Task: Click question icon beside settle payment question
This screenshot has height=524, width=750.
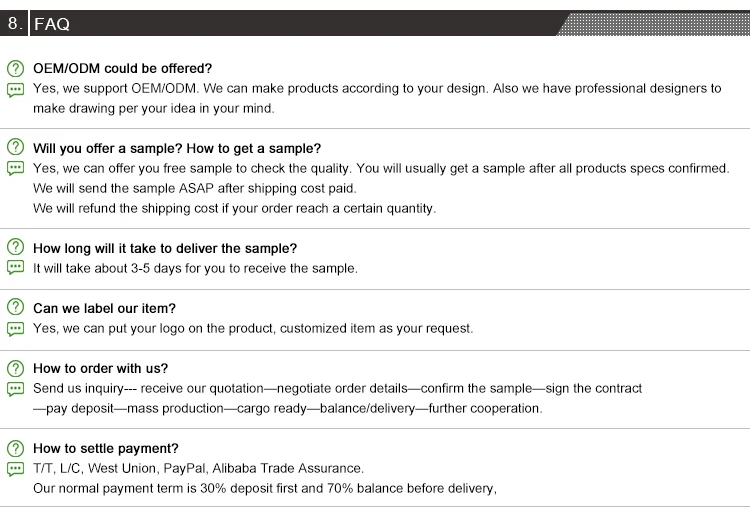Action: (15, 448)
